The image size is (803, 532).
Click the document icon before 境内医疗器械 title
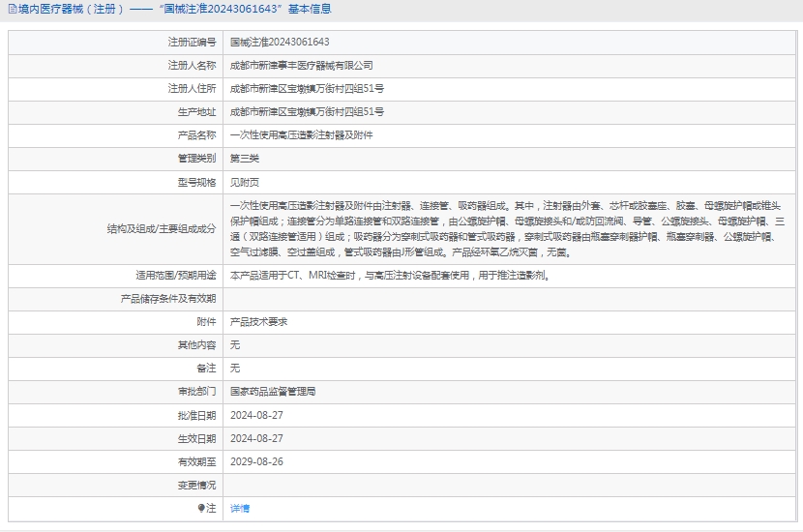click(13, 10)
